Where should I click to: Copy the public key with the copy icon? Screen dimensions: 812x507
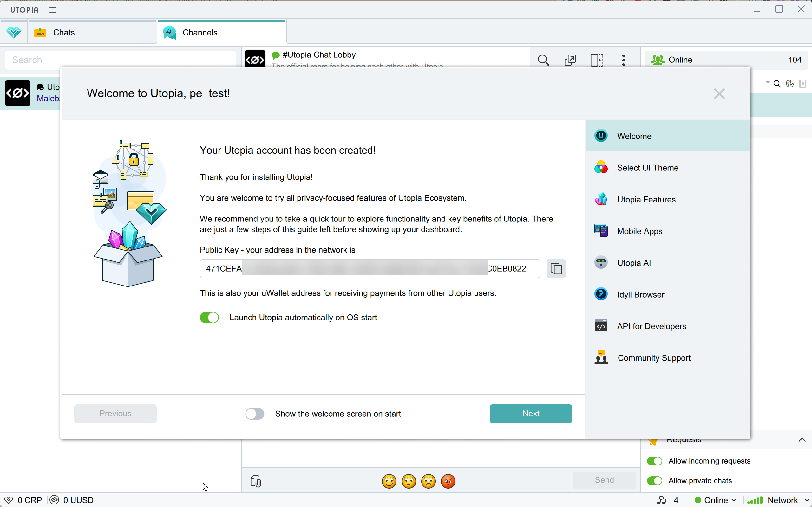coord(556,269)
